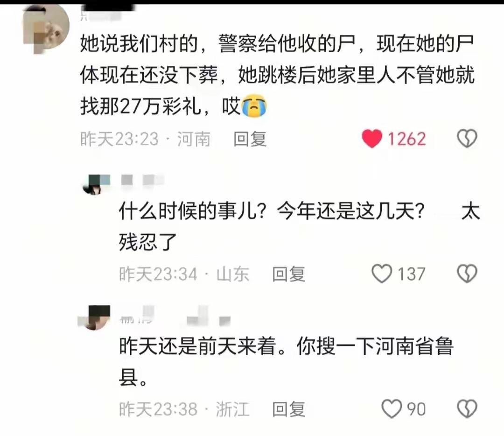Viewport: 504px width, 436px height.
Task: Tap the crying emoji in top comment
Action: [254, 106]
